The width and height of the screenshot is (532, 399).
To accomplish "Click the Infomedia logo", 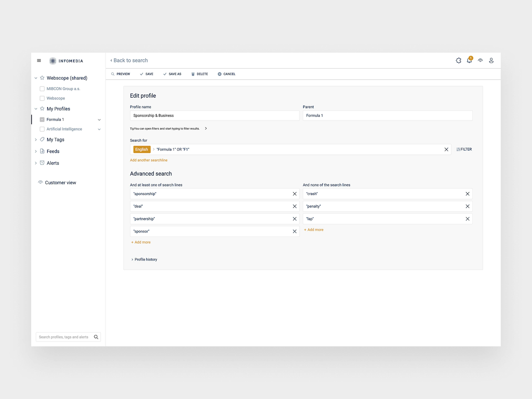I will [66, 61].
